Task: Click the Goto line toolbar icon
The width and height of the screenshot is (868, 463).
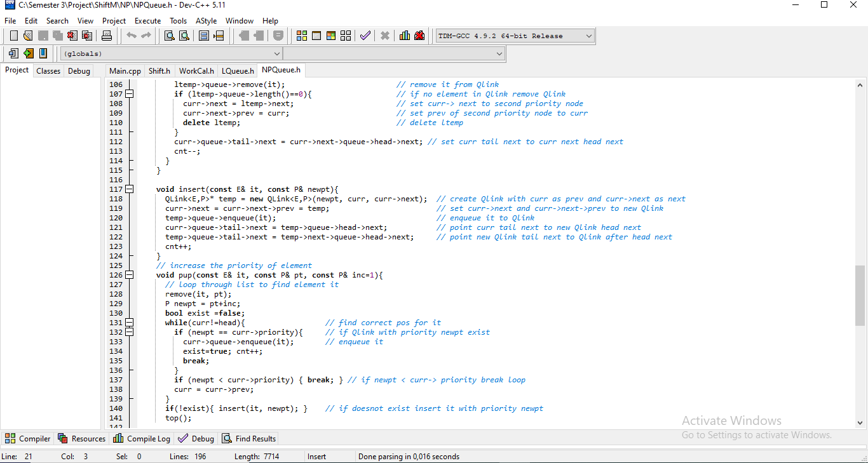Action: click(219, 36)
